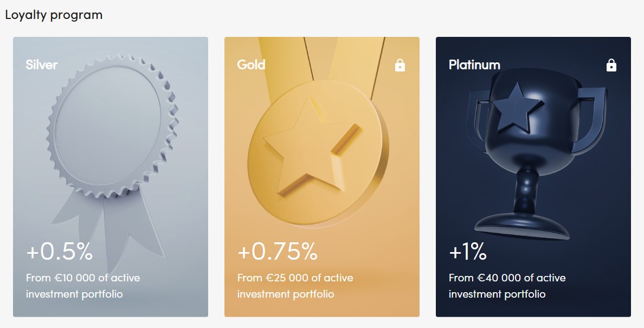Click the star emblem on the trophy
The width and height of the screenshot is (644, 328).
[x=518, y=109]
